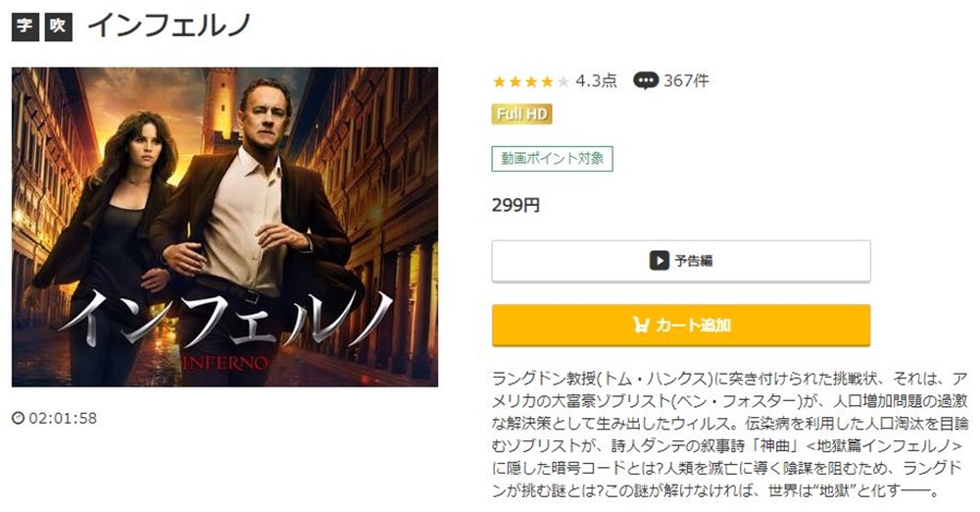
Task: Click the fifth grey rating star
Action: (x=563, y=81)
